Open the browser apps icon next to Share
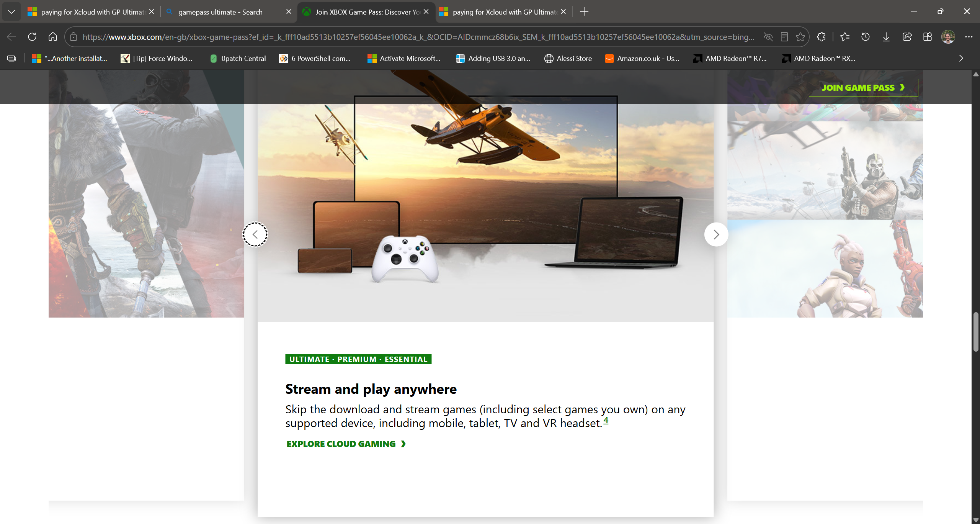Screen dimensions: 980x524 click(928, 37)
